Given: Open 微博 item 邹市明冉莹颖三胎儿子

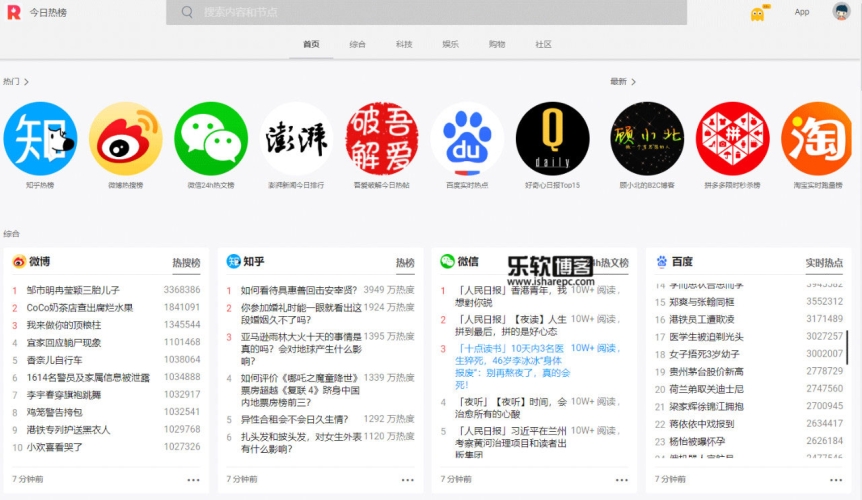Looking at the screenshot, I should (73, 290).
